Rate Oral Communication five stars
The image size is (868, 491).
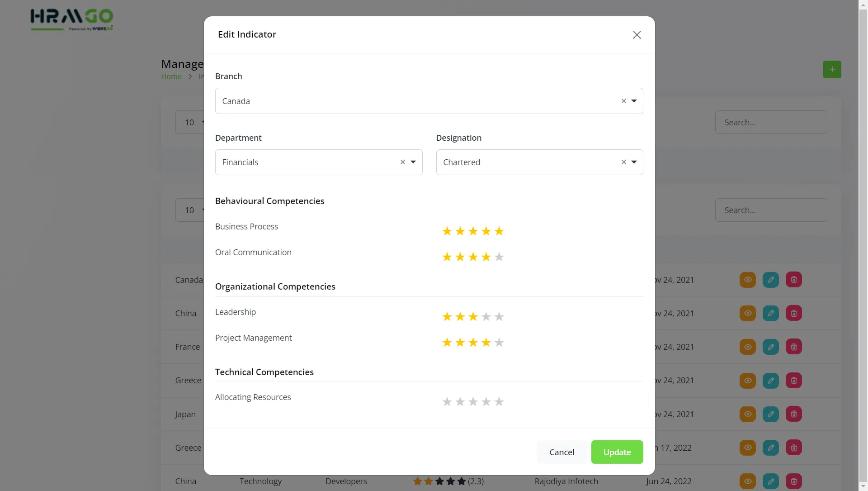499,257
